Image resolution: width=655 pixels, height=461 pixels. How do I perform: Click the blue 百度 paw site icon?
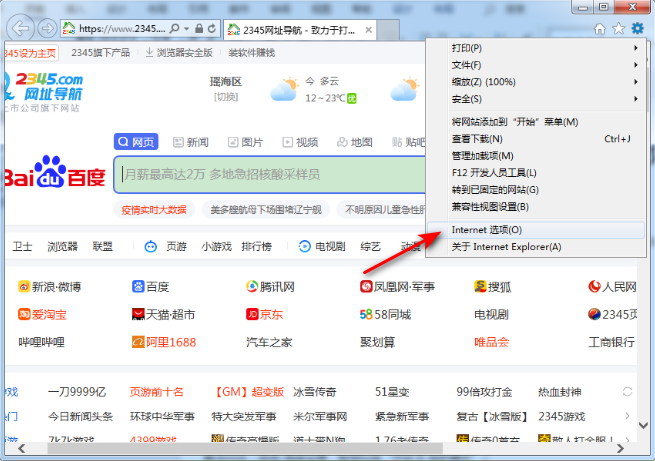(138, 287)
